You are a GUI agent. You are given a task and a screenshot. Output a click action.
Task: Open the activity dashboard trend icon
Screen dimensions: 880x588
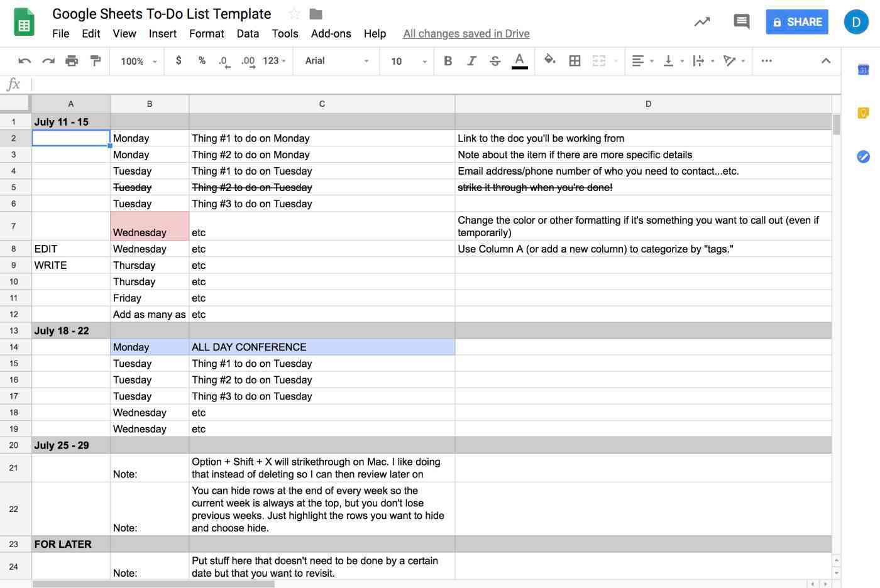pyautogui.click(x=702, y=22)
